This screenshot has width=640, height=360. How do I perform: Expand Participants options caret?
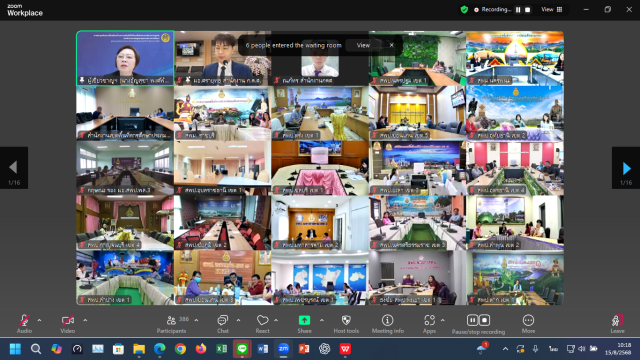click(196, 320)
